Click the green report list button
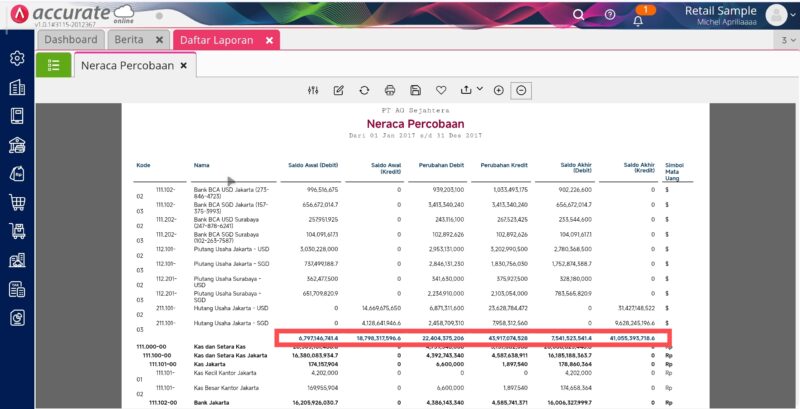The width and height of the screenshot is (800, 409). coord(53,65)
